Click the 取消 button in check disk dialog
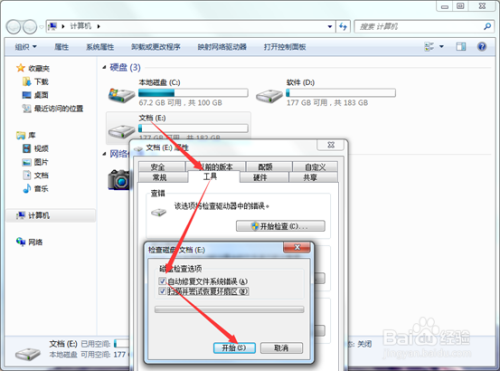 point(281,348)
